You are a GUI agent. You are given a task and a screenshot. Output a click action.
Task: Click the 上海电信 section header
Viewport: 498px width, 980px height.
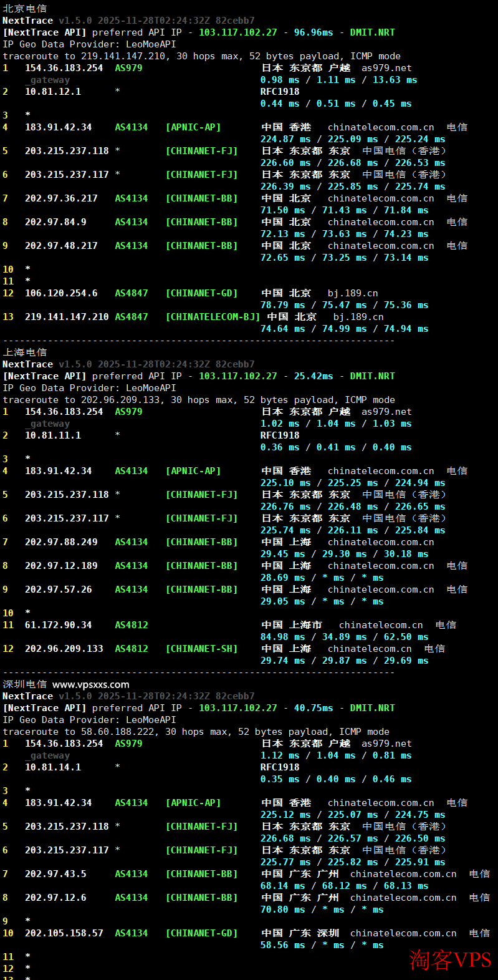[25, 352]
